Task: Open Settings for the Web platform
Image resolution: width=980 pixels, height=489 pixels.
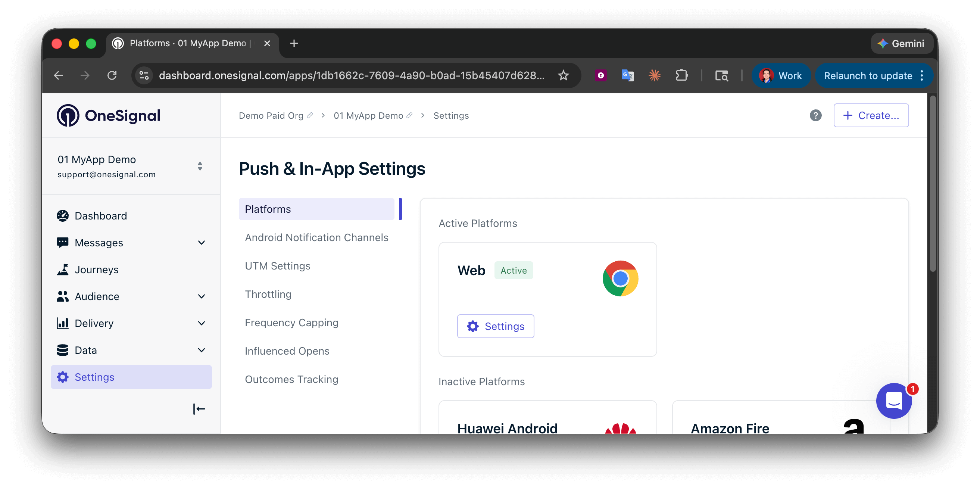Action: point(495,326)
